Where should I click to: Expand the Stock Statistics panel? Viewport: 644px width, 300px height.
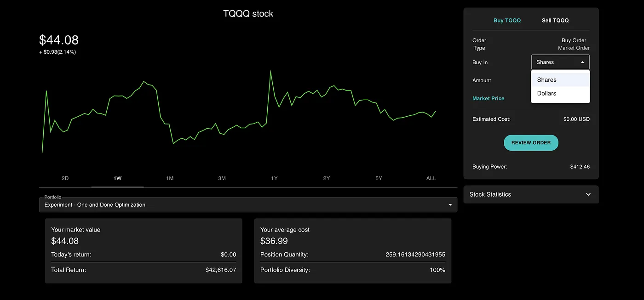click(x=531, y=194)
